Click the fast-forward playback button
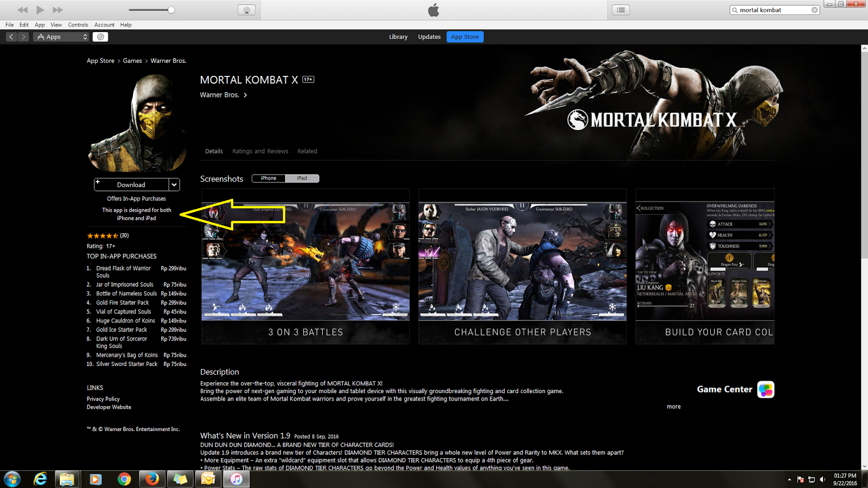Screen dimensions: 868x488 point(58,10)
